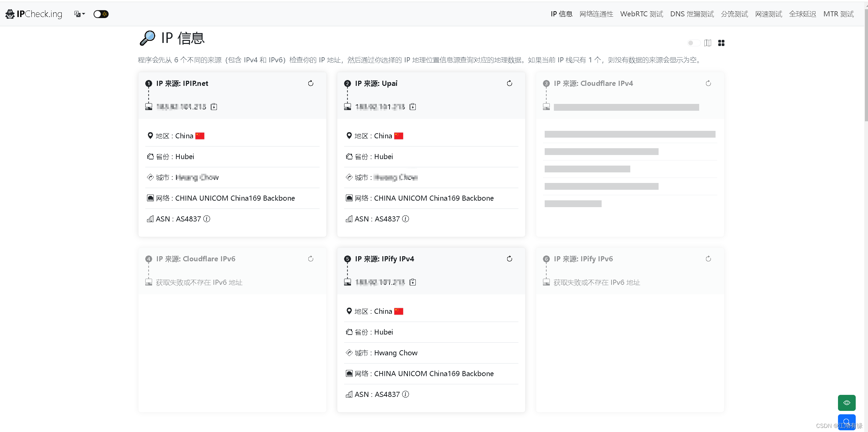Refresh the IPIP.net IP source card
The image size is (868, 432).
pos(310,83)
